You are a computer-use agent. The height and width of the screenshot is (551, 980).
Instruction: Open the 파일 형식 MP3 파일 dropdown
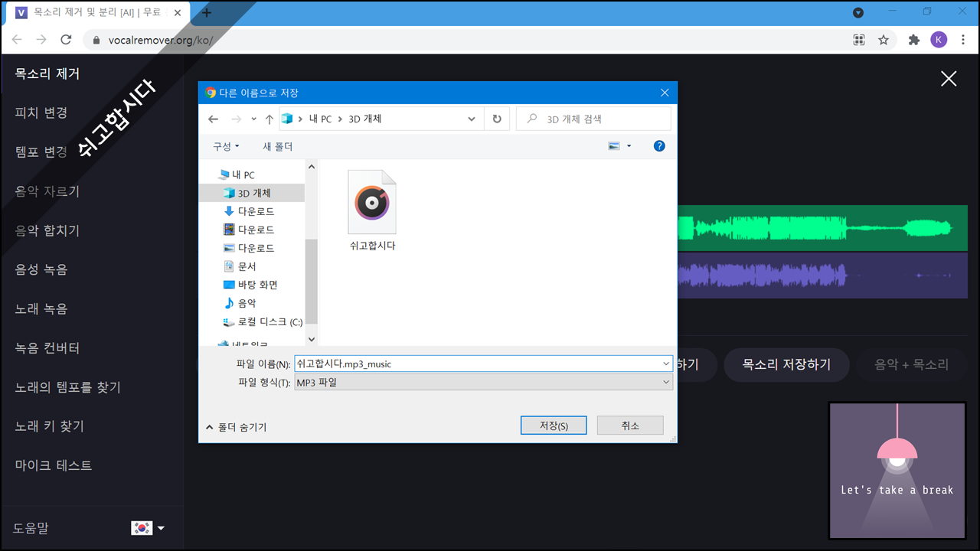pyautogui.click(x=484, y=382)
